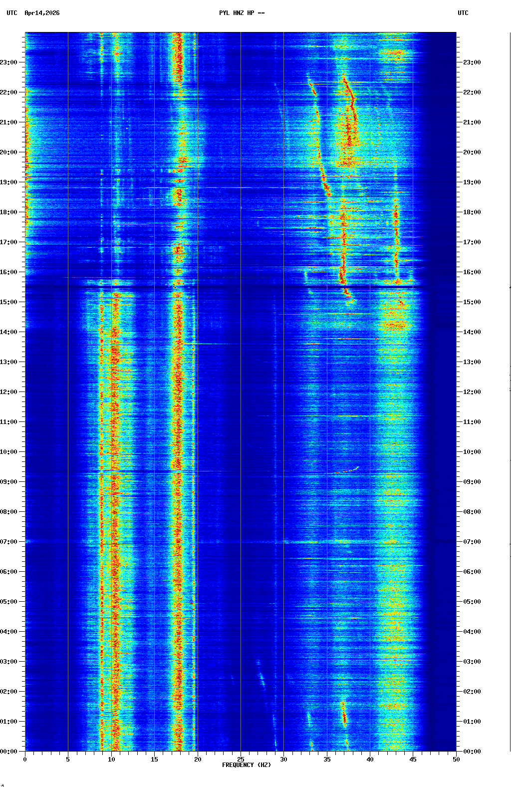The image size is (532, 791).
Task: Click the 12:00 time label on left axis
Action: [x=9, y=392]
